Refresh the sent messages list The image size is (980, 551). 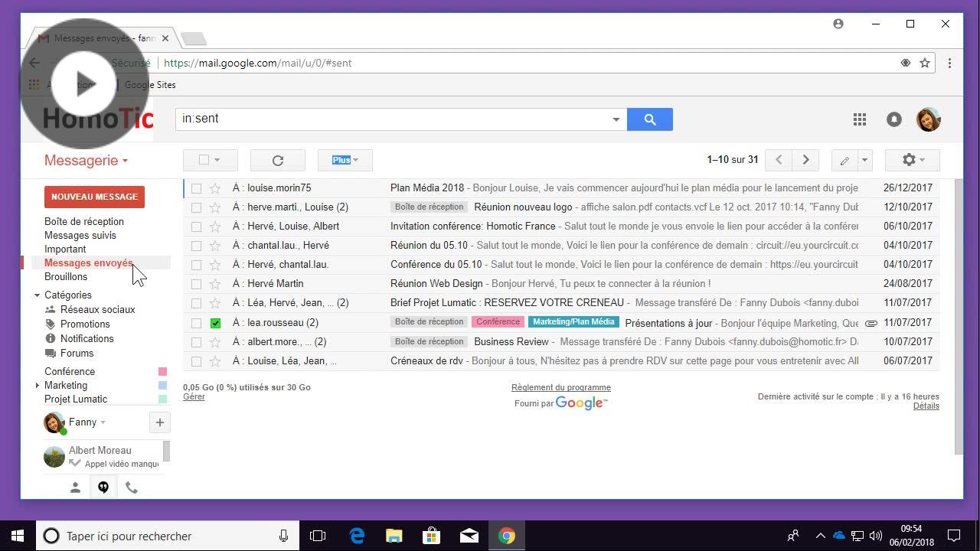coord(278,160)
